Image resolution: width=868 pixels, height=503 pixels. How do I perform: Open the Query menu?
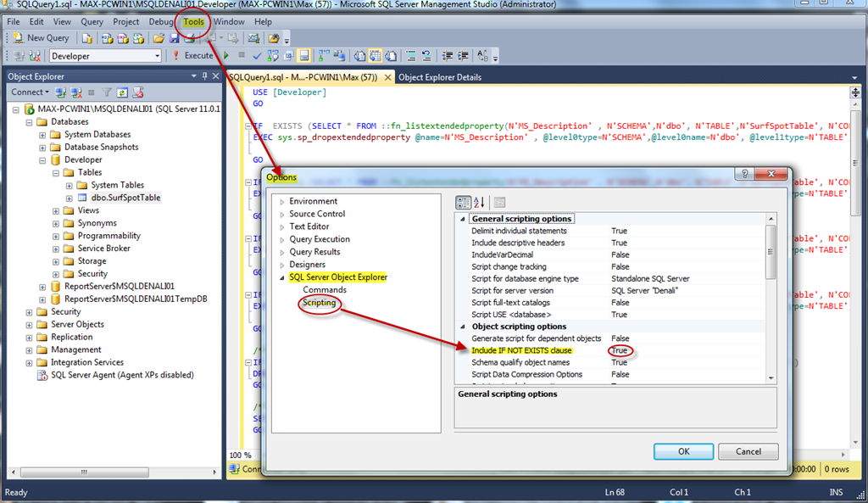pos(92,21)
